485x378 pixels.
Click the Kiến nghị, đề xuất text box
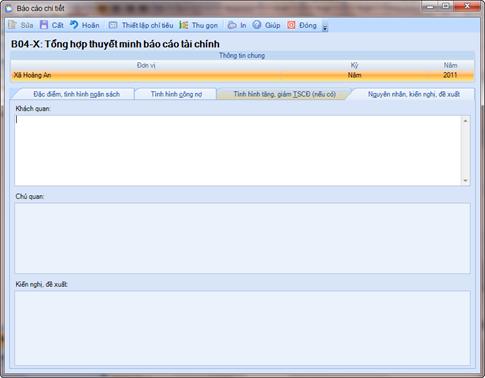click(x=242, y=328)
